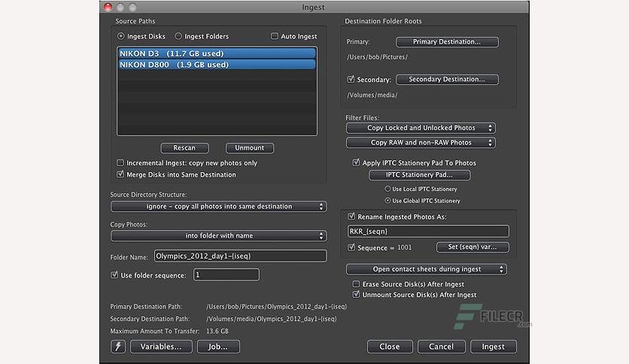The height and width of the screenshot is (364, 629).
Task: Click the Rescan button
Action: click(x=184, y=148)
